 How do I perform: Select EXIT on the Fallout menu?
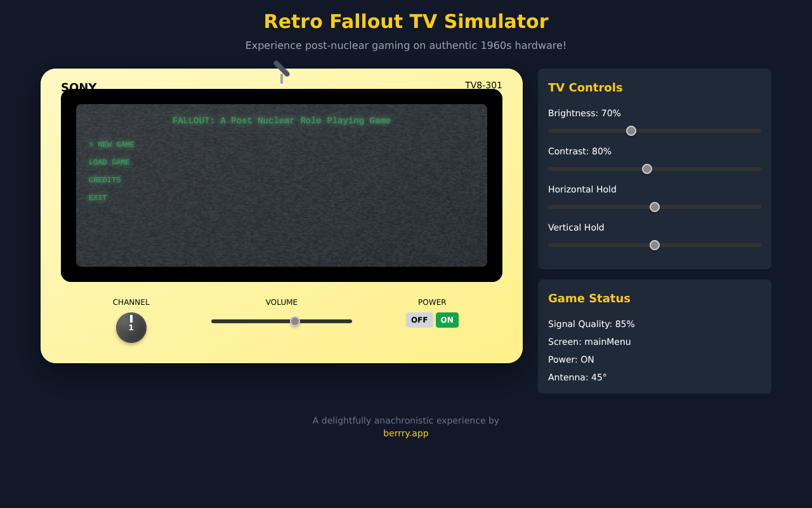(98, 197)
